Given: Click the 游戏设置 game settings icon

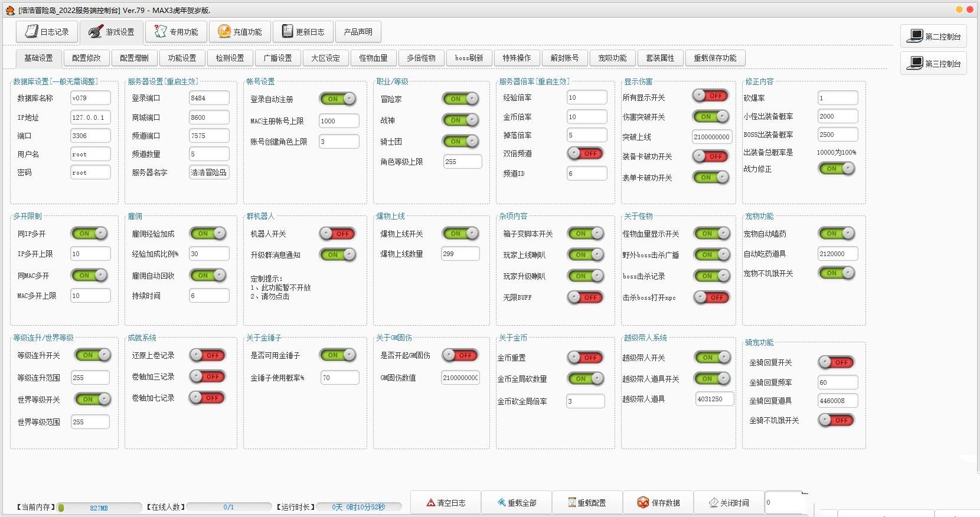Looking at the screenshot, I should pyautogui.click(x=96, y=32).
